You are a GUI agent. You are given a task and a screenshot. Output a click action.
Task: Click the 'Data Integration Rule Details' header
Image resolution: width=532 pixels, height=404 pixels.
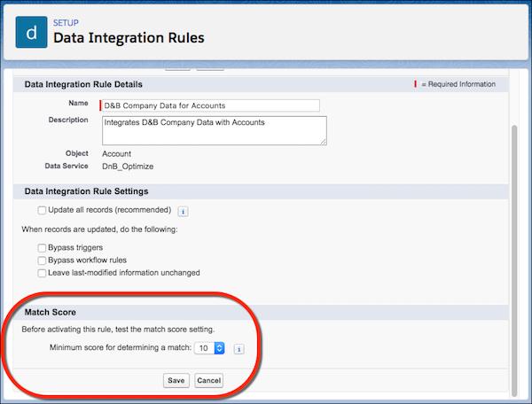83,84
